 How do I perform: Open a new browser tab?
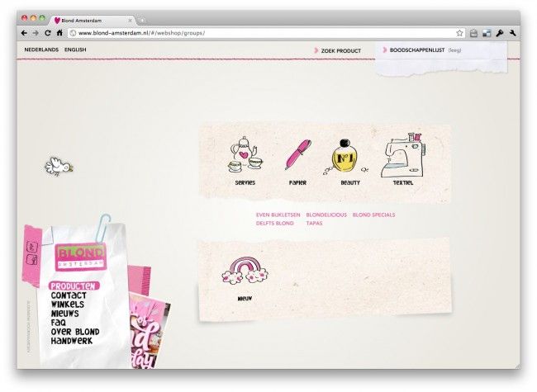[x=142, y=21]
